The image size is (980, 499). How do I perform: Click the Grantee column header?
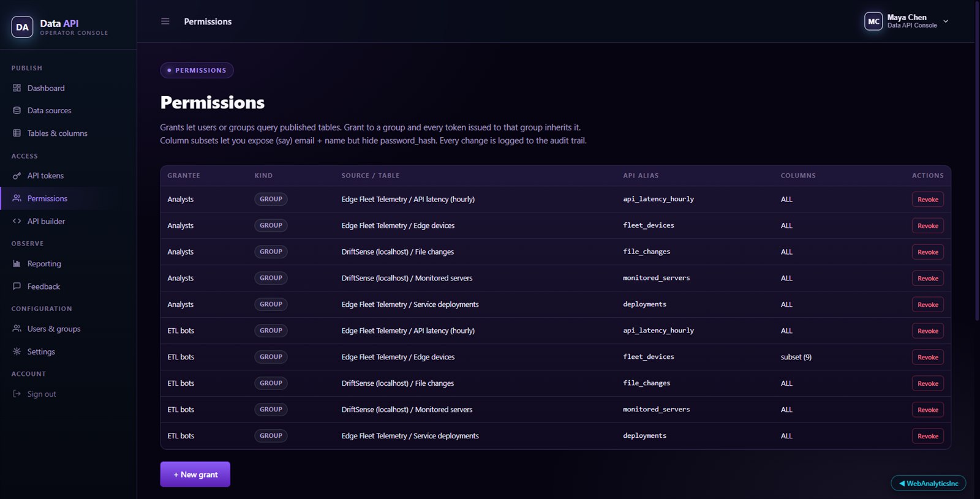coord(184,176)
